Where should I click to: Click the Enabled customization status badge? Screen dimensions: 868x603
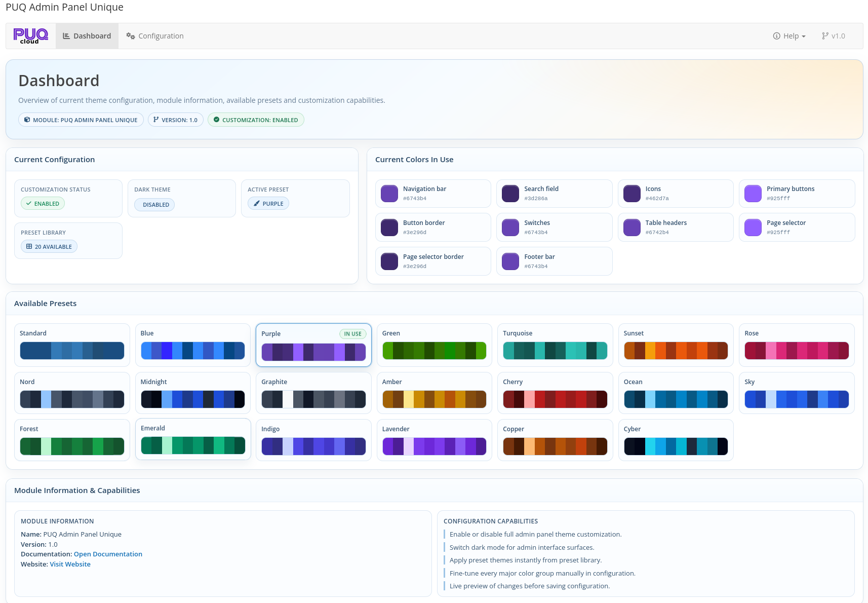[x=43, y=204]
